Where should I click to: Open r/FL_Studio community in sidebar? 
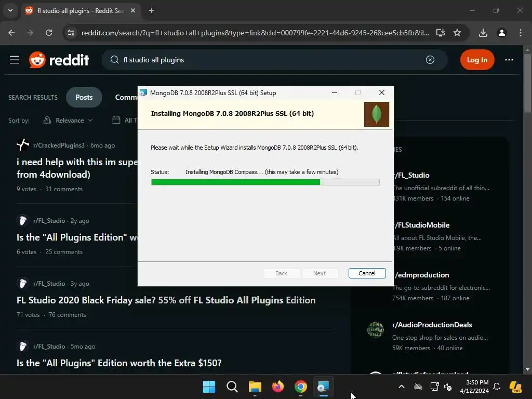coord(412,176)
